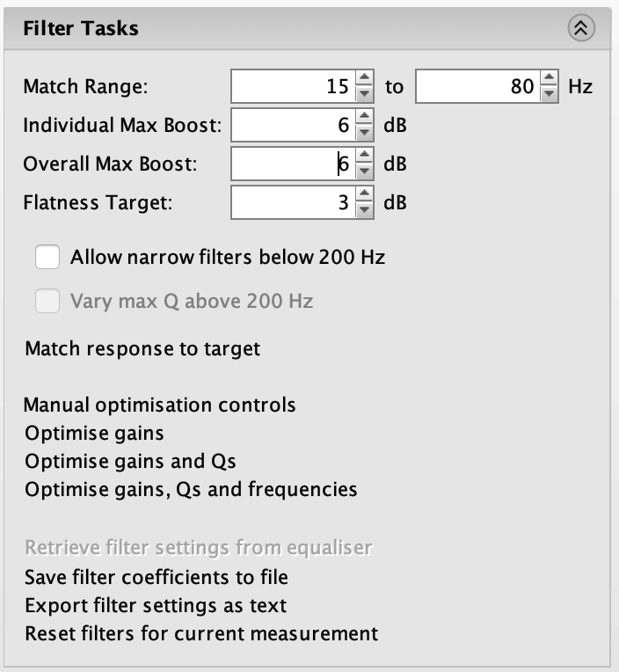Screen dimensions: 619x672
Task: Increase Overall Max Boost value
Action: coord(364,155)
